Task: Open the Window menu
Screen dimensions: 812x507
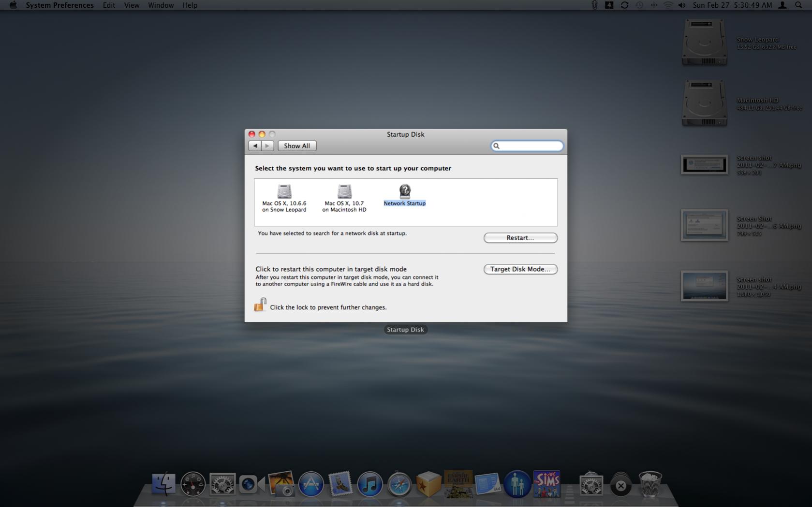Action: click(161, 5)
